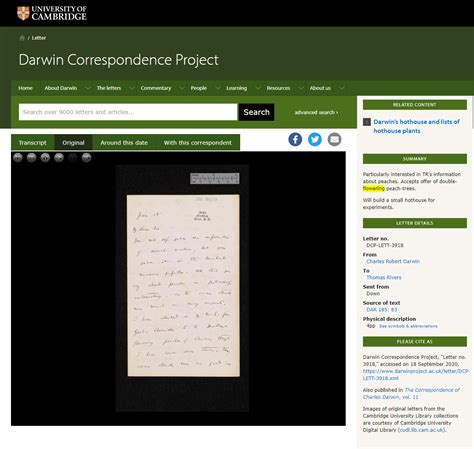Open the Around this date tab

coord(124,143)
